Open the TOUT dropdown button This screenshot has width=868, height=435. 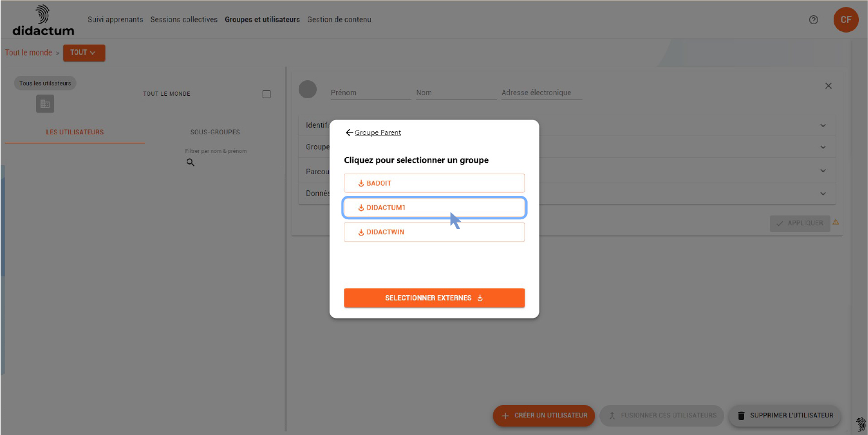point(84,53)
